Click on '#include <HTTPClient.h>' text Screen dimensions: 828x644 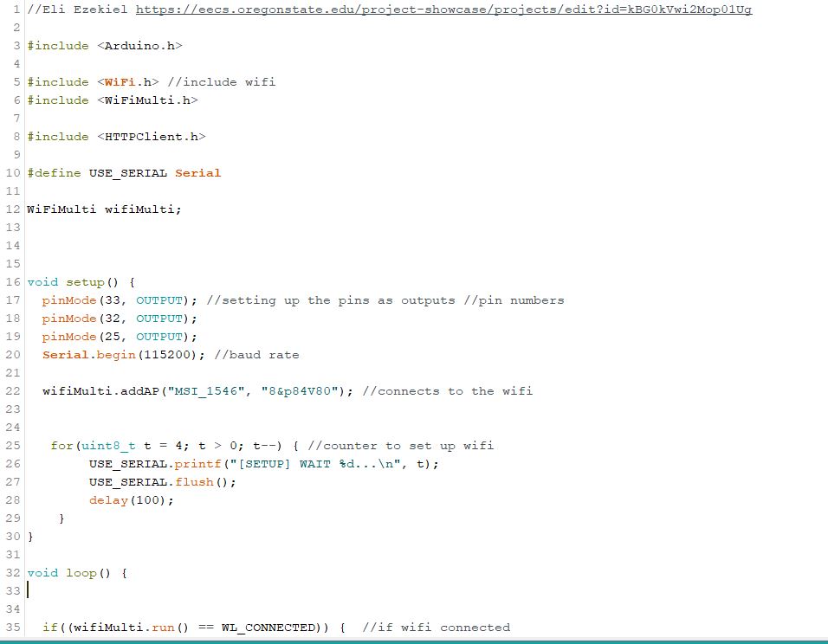tap(116, 137)
